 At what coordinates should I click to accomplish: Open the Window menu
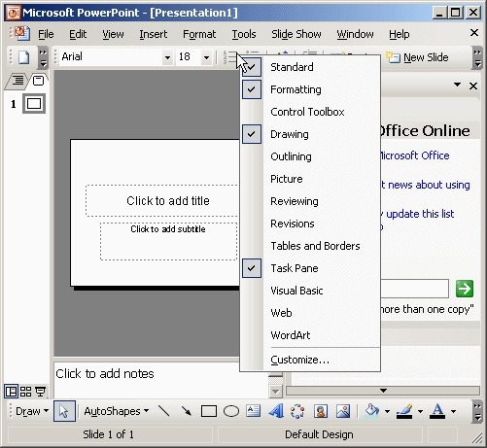(x=355, y=34)
